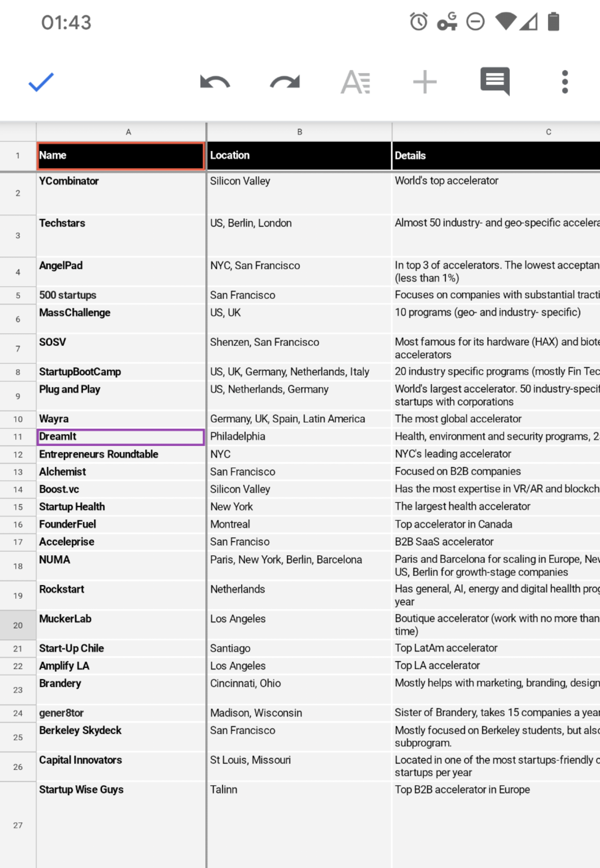Image resolution: width=600 pixels, height=868 pixels.
Task: Select the NUMA cell
Action: click(121, 566)
